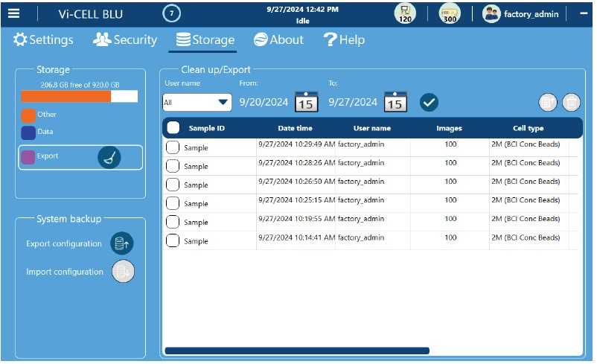Switch to the Settings tab
This screenshot has width=597, height=364.
[43, 39]
